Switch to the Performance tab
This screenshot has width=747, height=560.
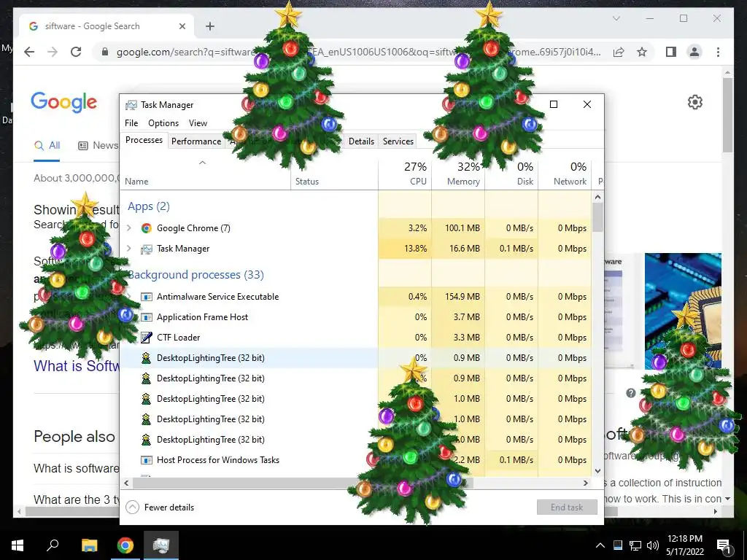tap(196, 141)
